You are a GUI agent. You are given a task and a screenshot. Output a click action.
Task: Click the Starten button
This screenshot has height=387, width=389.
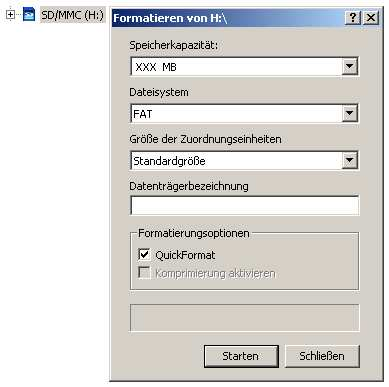pyautogui.click(x=241, y=356)
